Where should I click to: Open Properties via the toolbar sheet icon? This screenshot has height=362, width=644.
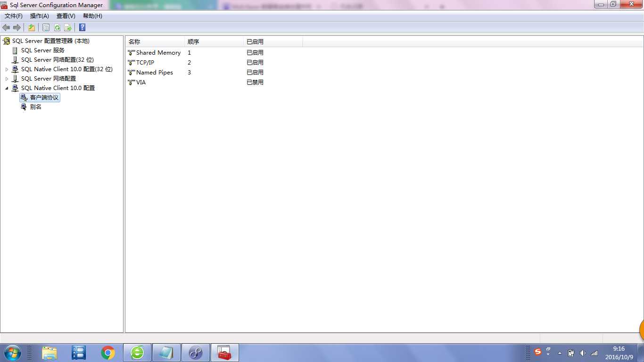(46, 27)
